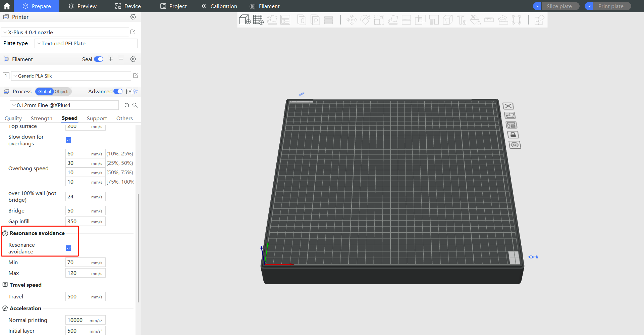Select the Assemble tool
This screenshot has width=644, height=335.
click(x=503, y=20)
